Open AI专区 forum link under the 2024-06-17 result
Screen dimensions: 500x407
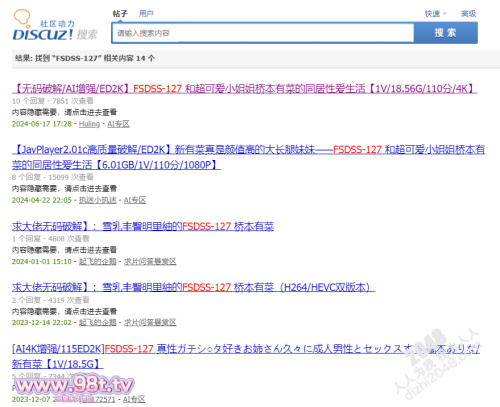point(118,124)
